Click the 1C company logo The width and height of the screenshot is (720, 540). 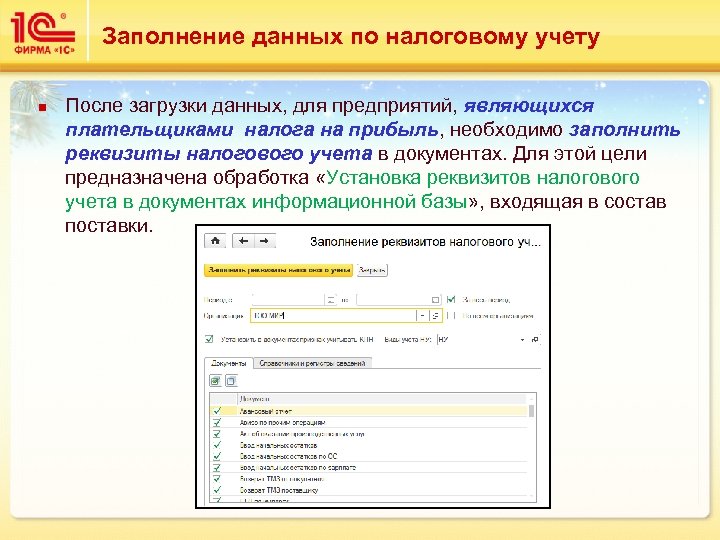[43, 33]
